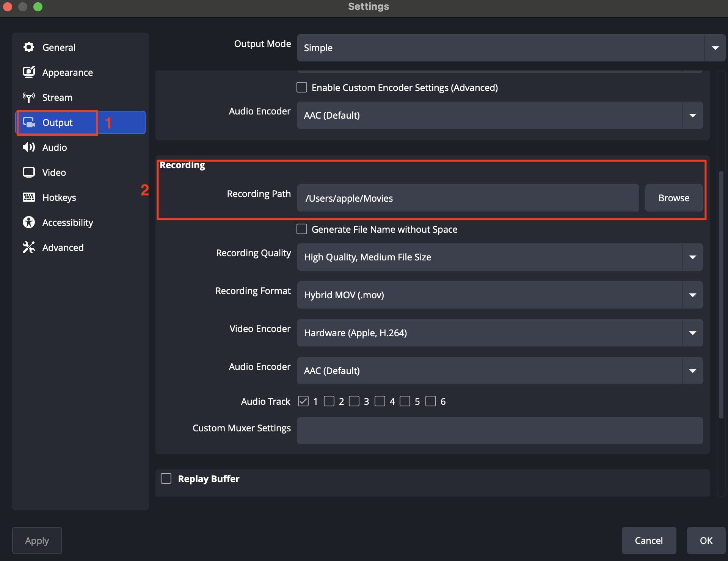This screenshot has width=728, height=561.
Task: Enable Audio Track 3 checkbox
Action: click(354, 401)
